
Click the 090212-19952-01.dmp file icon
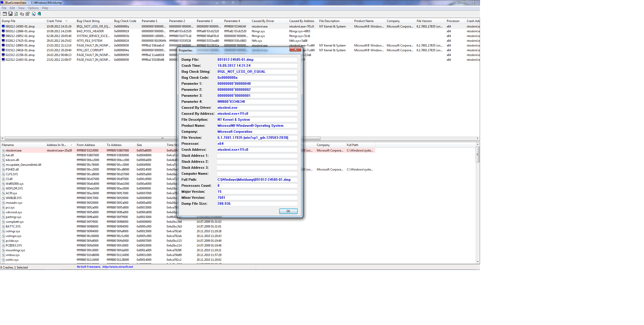coord(3,36)
